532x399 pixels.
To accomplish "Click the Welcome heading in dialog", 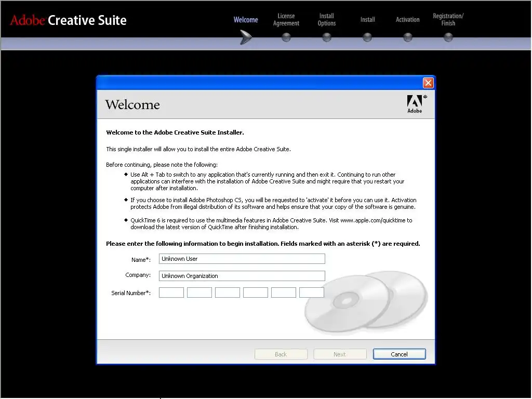I will [132, 104].
